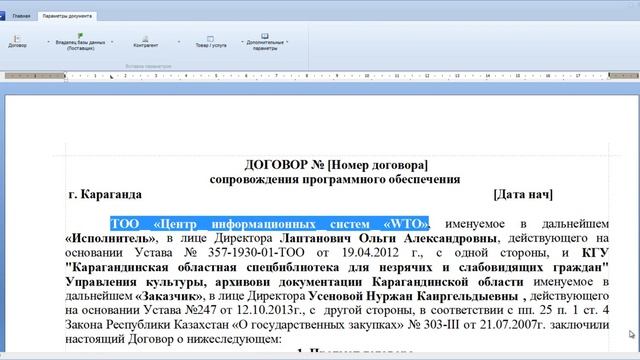The image size is (640, 360).
Task: Click the left indent marker on the ruler
Action: click(65, 77)
